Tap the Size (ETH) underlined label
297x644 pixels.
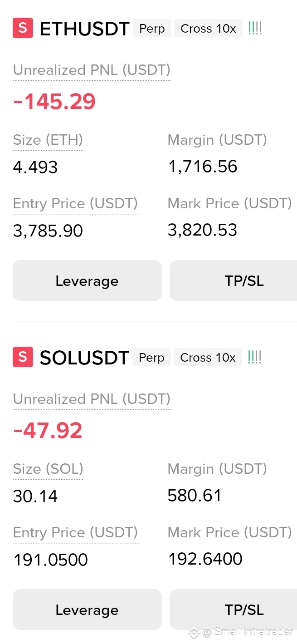pyautogui.click(x=48, y=140)
